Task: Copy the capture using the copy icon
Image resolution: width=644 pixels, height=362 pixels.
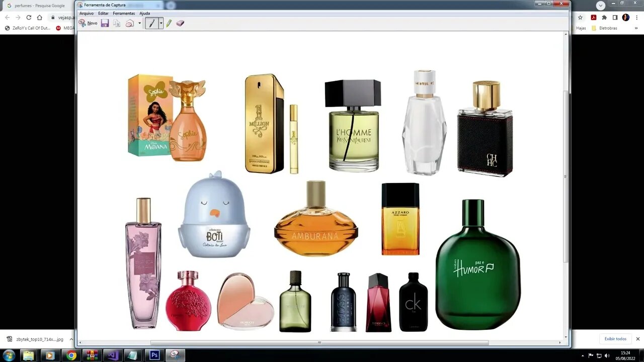Action: pos(117,23)
